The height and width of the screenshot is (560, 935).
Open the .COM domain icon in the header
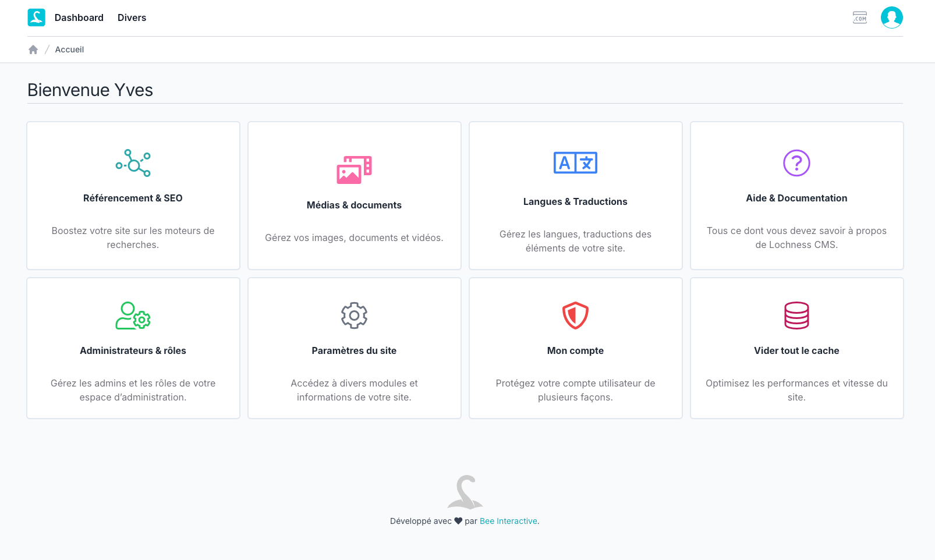point(860,17)
